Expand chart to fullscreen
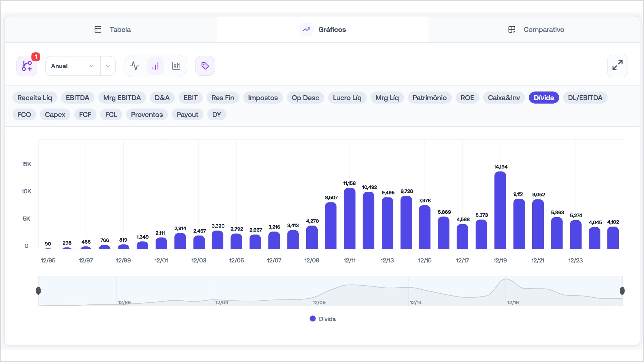 point(617,66)
